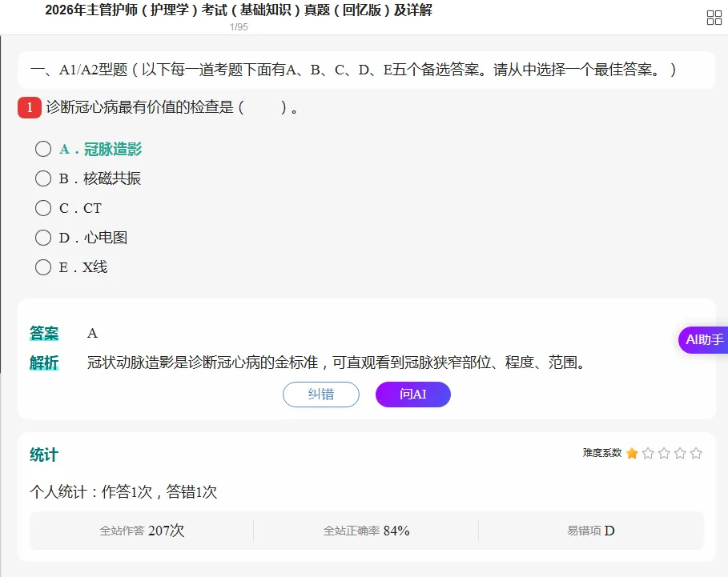Click the first filled difficulty star

tap(632, 453)
